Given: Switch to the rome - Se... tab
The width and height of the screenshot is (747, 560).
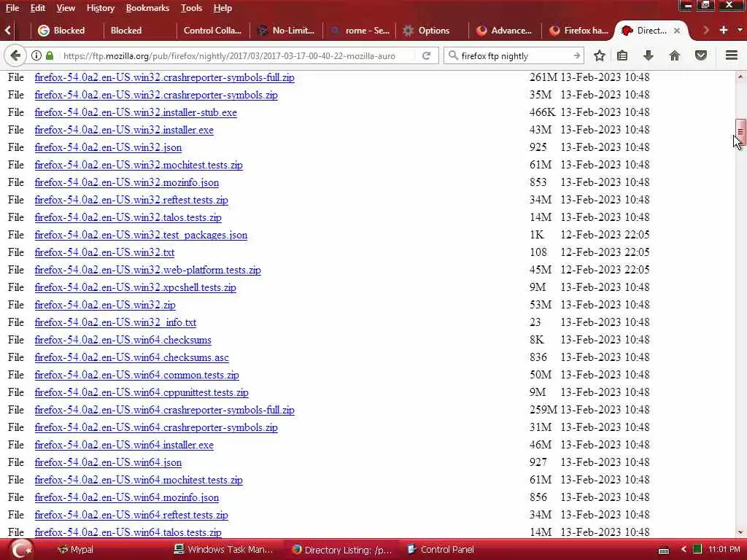Looking at the screenshot, I should [360, 31].
